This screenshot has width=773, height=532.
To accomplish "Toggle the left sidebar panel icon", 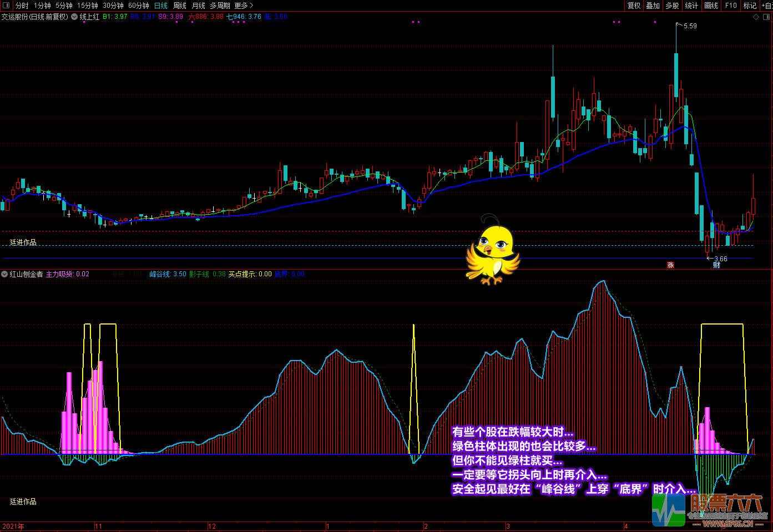I will tap(6, 6).
